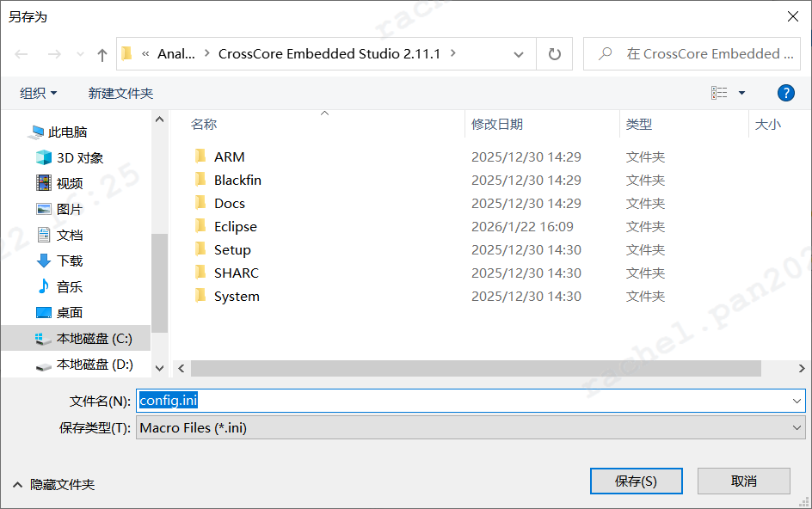Image resolution: width=812 pixels, height=509 pixels.
Task: Click the Forward navigation arrow
Action: tap(54, 54)
